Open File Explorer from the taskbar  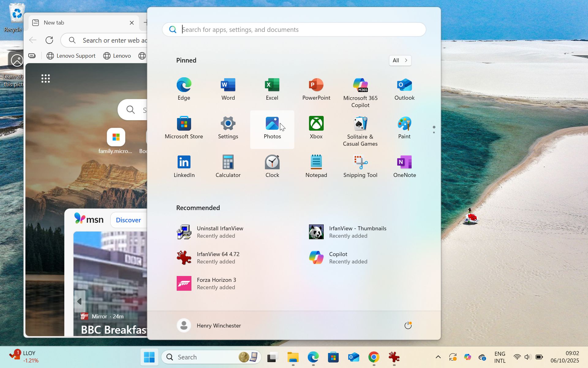(293, 357)
